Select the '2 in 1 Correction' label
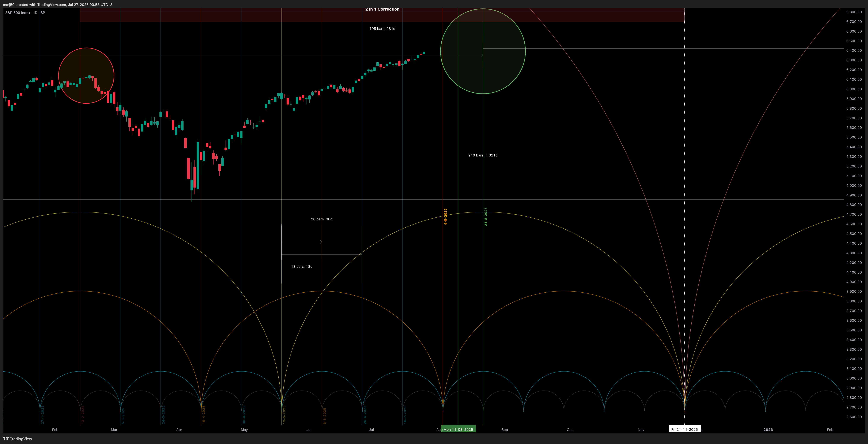The height and width of the screenshot is (444, 868). point(382,10)
